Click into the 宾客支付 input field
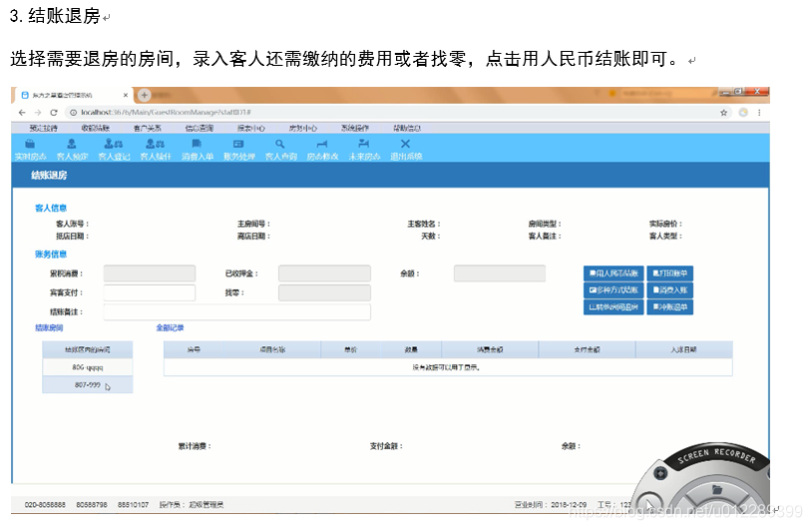The image size is (812, 530). click(150, 292)
